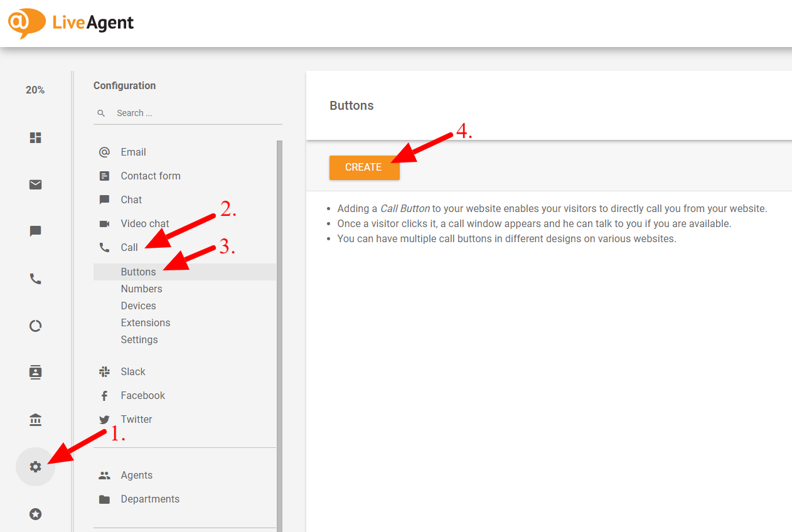Open the phone calls icon in sidebar
The image size is (792, 532).
[35, 279]
